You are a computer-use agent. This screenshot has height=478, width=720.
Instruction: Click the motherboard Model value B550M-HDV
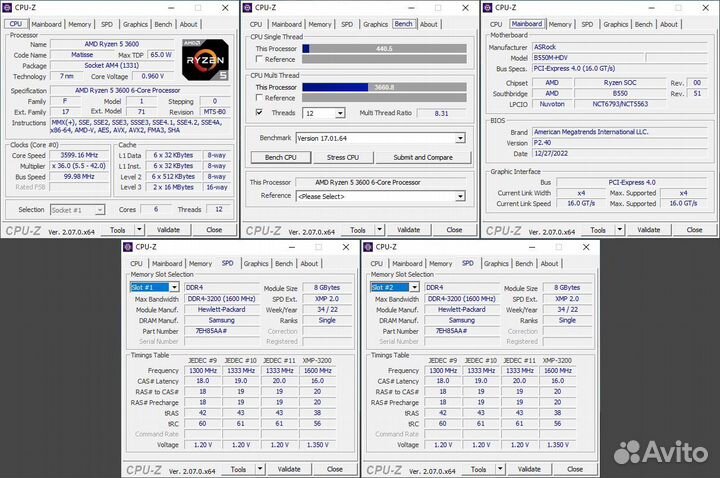[587, 58]
